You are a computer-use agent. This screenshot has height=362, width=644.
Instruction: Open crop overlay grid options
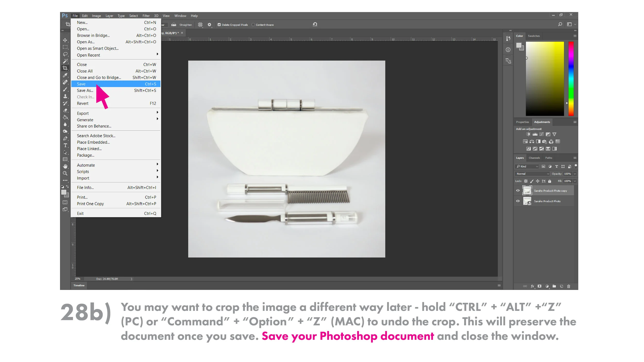(x=200, y=25)
